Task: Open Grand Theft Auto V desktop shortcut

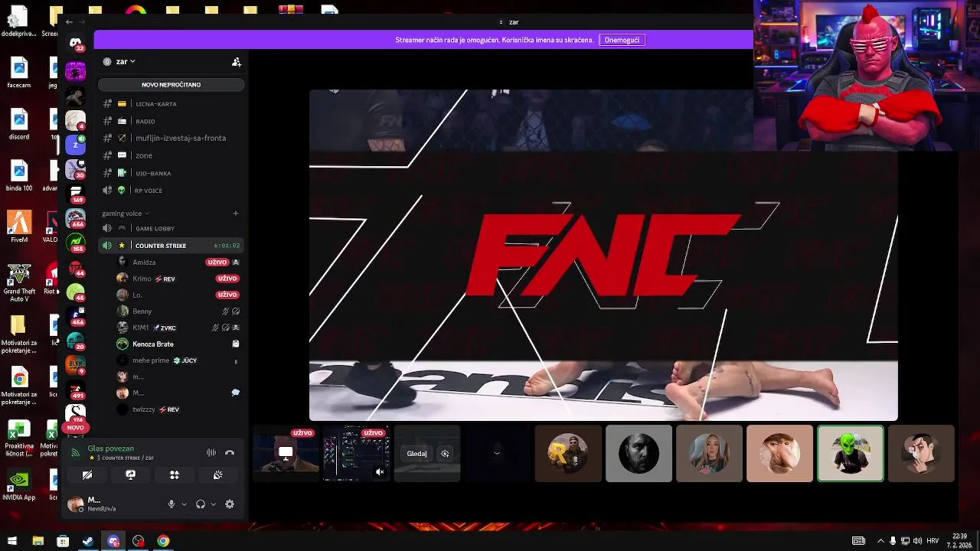Action: point(18,282)
